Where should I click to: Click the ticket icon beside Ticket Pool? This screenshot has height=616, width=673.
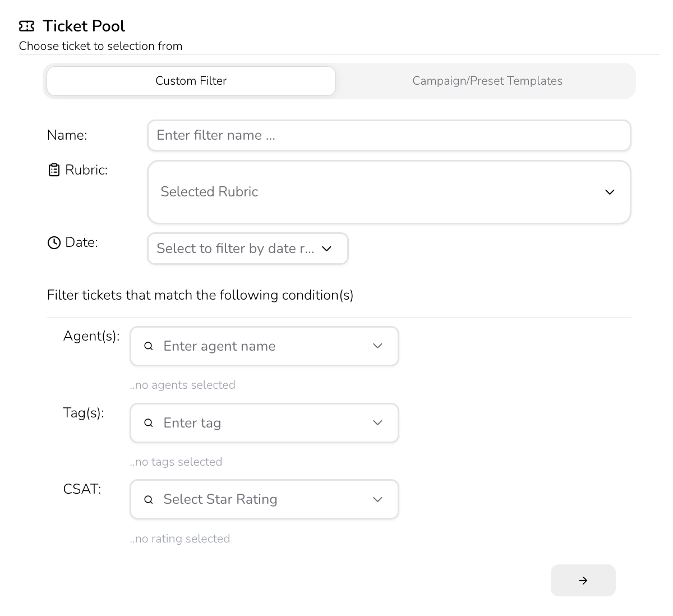(x=26, y=26)
